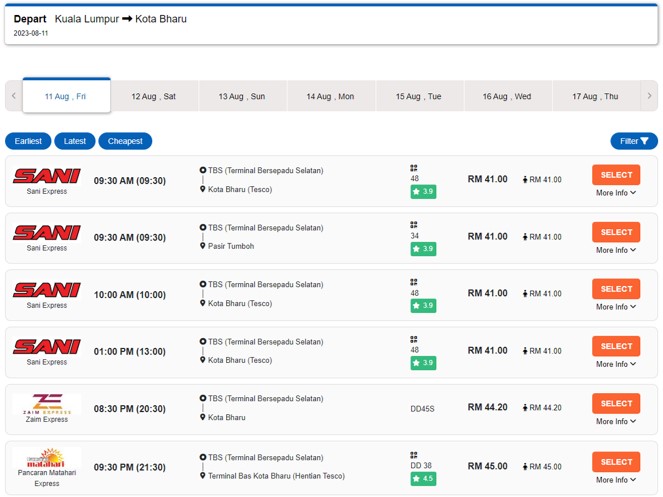663x497 pixels.
Task: Sort results by Latest
Action: click(x=75, y=141)
